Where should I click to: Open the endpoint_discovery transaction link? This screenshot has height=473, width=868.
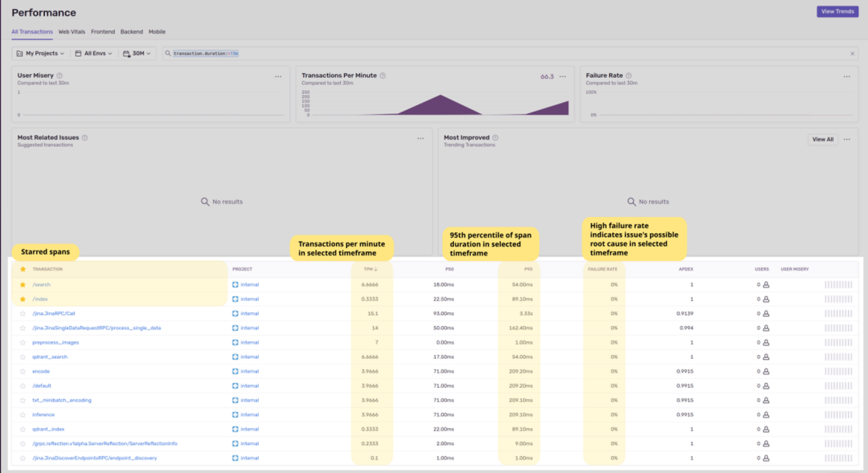[x=95, y=458]
